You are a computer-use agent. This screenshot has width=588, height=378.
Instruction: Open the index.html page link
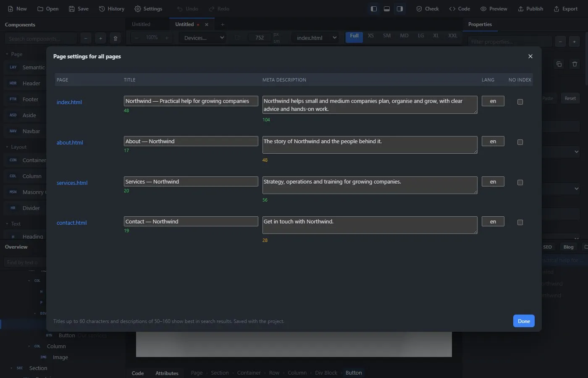click(x=69, y=102)
